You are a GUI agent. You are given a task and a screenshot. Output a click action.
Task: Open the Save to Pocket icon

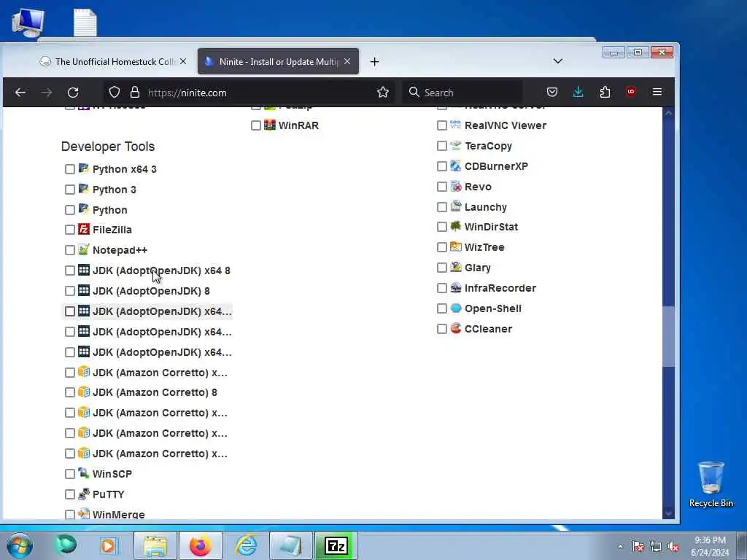click(x=552, y=92)
